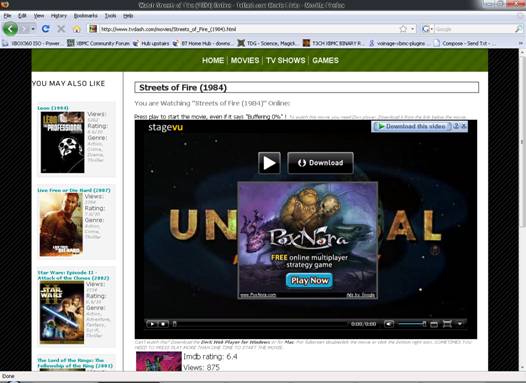Expand the search engine selector dropdown
526x383 pixels.
pyautogui.click(x=428, y=29)
